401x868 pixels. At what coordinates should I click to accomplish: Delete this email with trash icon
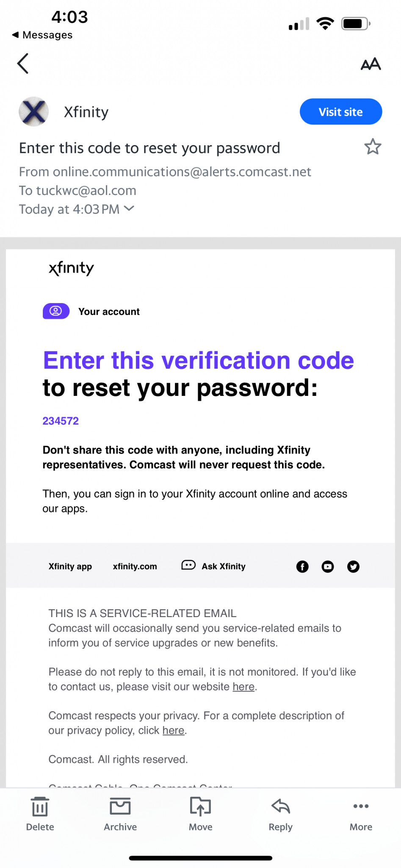[40, 814]
